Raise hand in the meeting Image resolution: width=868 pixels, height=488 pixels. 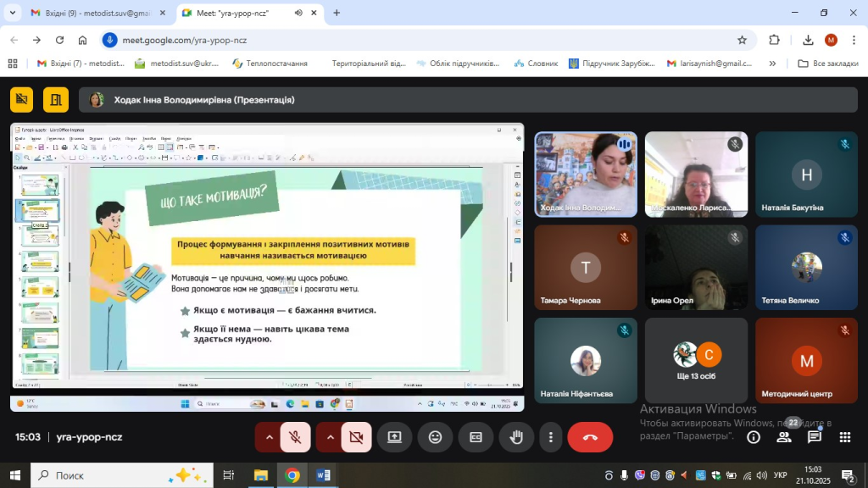click(515, 437)
